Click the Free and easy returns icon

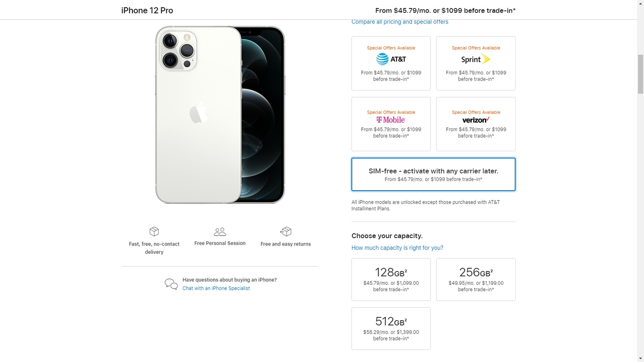(286, 231)
